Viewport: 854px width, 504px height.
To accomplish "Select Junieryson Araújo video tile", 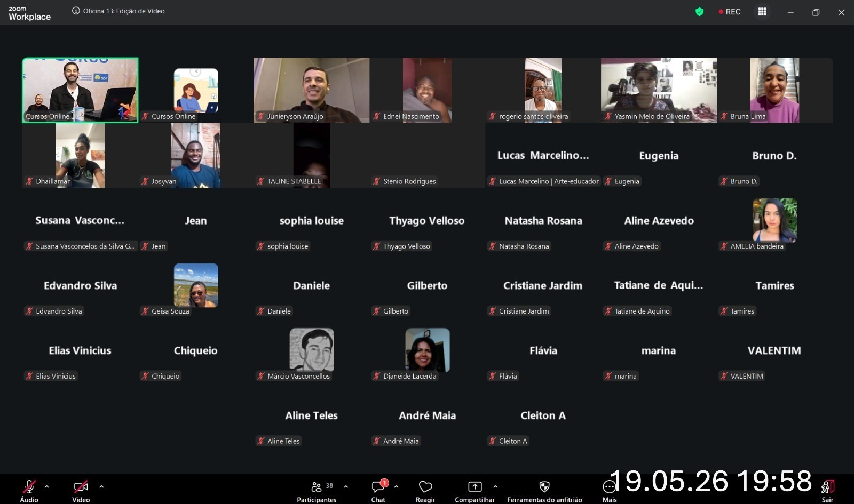I will [x=311, y=90].
